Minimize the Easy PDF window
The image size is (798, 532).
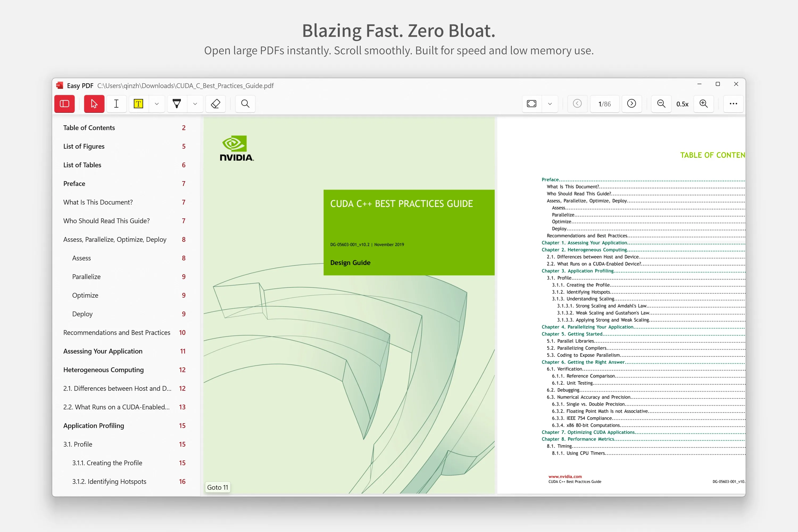699,84
